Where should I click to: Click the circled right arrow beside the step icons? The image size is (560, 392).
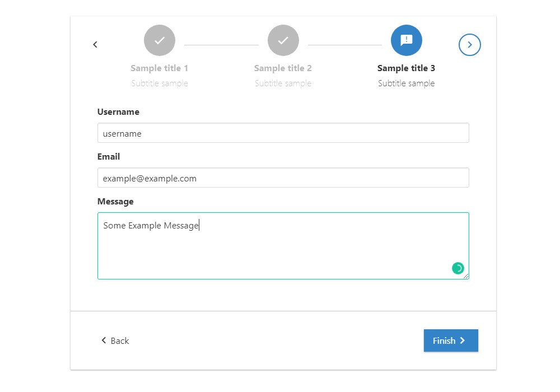pyautogui.click(x=469, y=45)
